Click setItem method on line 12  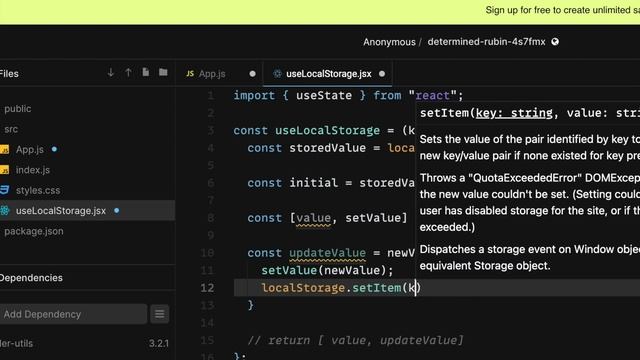tap(376, 288)
